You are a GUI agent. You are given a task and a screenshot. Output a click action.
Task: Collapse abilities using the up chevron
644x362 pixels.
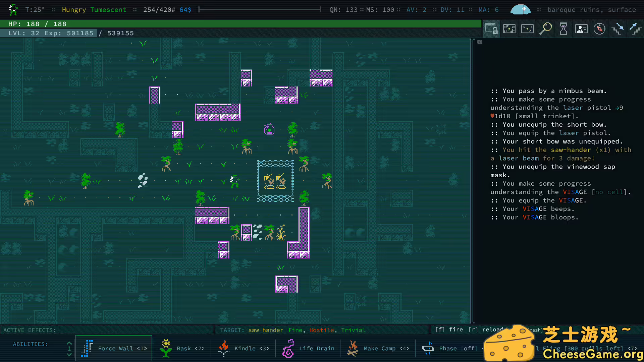pyautogui.click(x=69, y=343)
